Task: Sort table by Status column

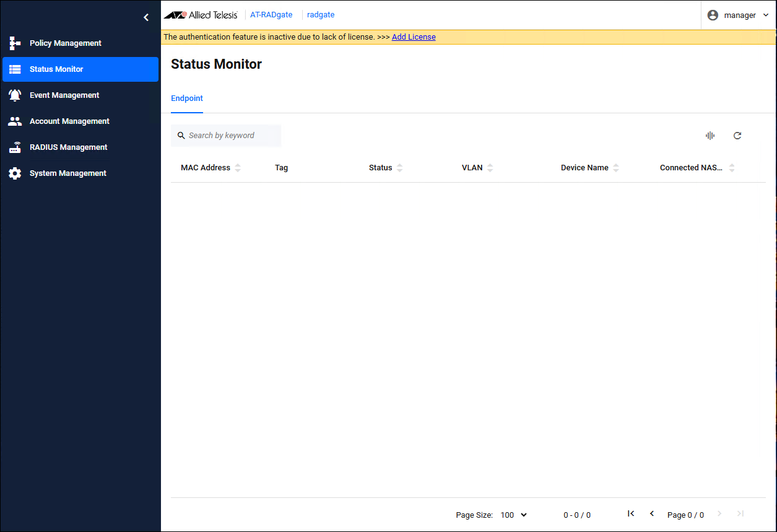Action: (400, 168)
